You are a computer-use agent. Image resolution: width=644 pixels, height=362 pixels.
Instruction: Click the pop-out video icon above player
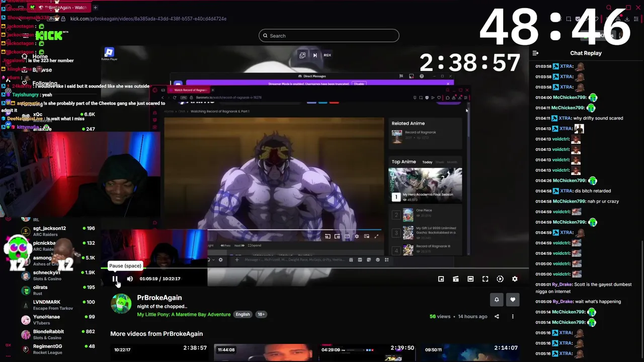302,55
